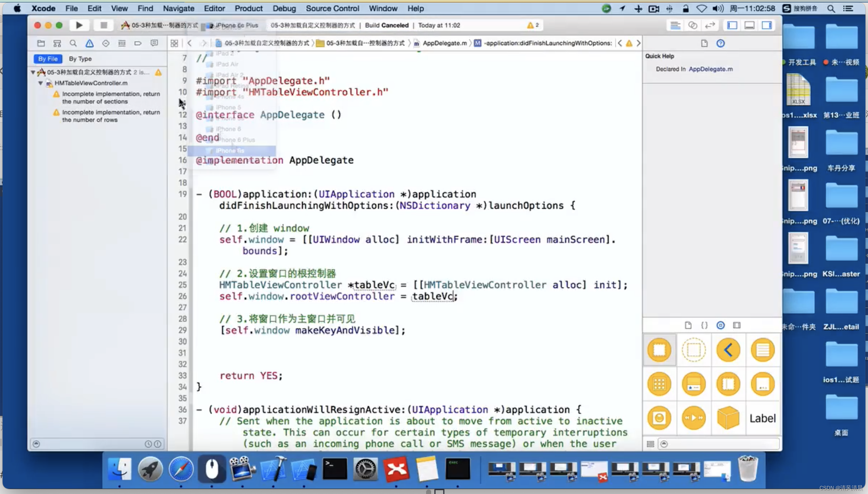Click the issue navigator warning icon
This screenshot has height=494, width=868.
tap(89, 43)
